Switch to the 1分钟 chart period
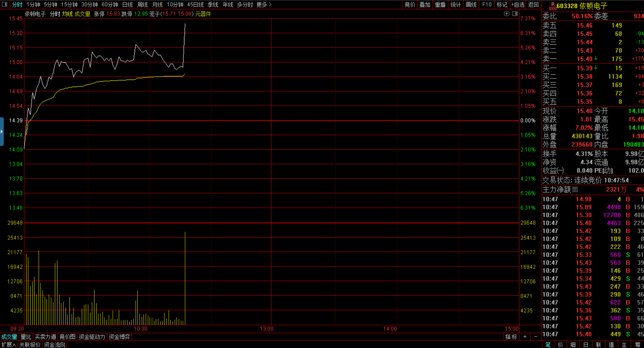The width and height of the screenshot is (644, 348). point(33,5)
